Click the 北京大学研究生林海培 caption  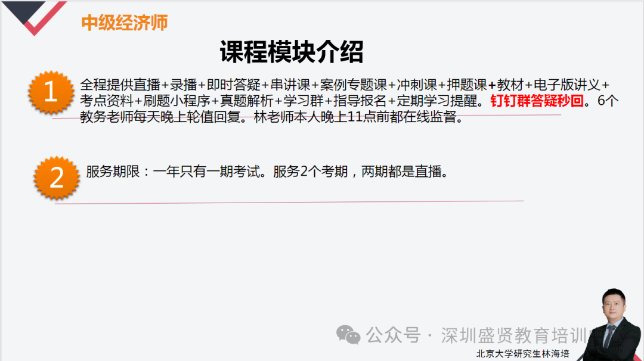[x=522, y=354]
